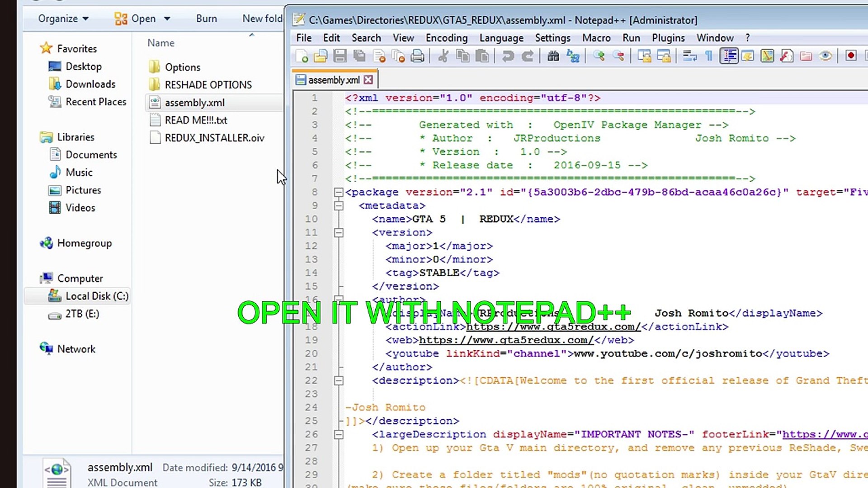Close the assembly.xml tab
The width and height of the screenshot is (868, 488).
368,80
